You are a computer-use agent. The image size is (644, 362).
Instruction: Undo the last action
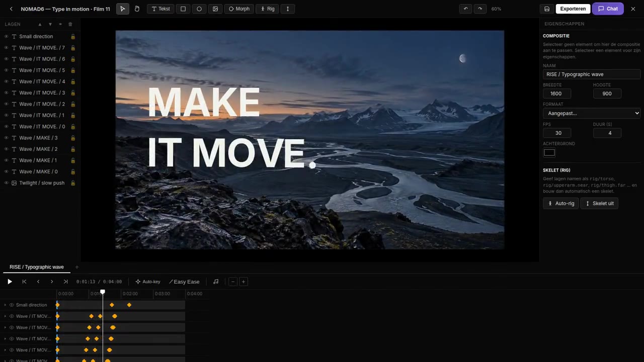[x=466, y=9]
